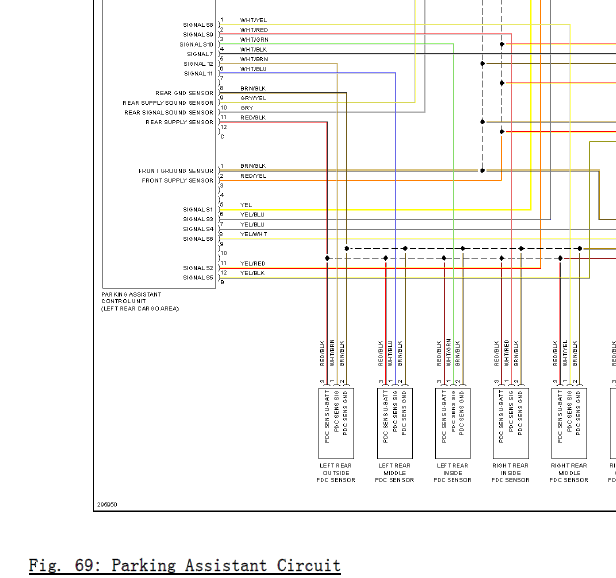The width and height of the screenshot is (616, 578).
Task: Click the 'SIGNAL S4' pin label
Action: pos(198,229)
